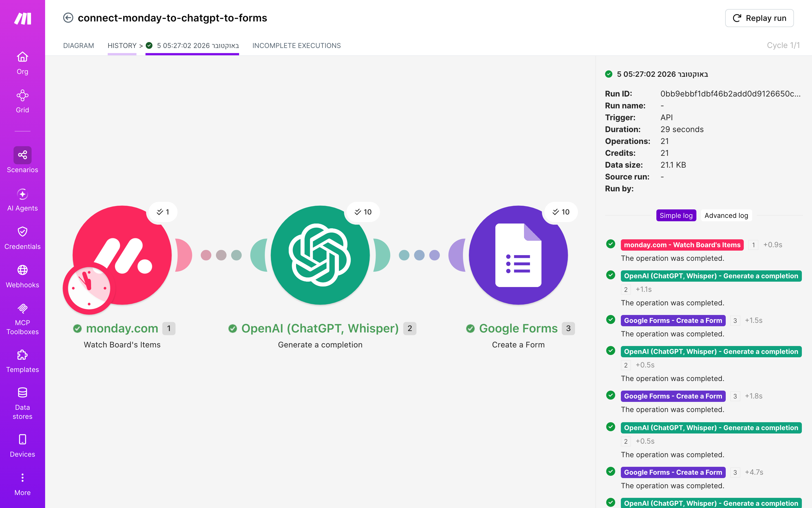Click the Data size value 21.1 KB
Image resolution: width=812 pixels, height=508 pixels.
pyautogui.click(x=673, y=165)
